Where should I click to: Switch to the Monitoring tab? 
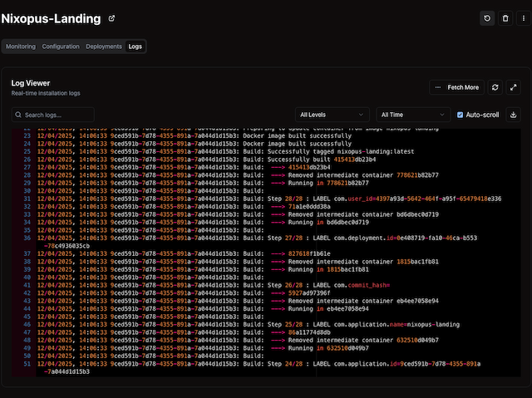coord(21,47)
